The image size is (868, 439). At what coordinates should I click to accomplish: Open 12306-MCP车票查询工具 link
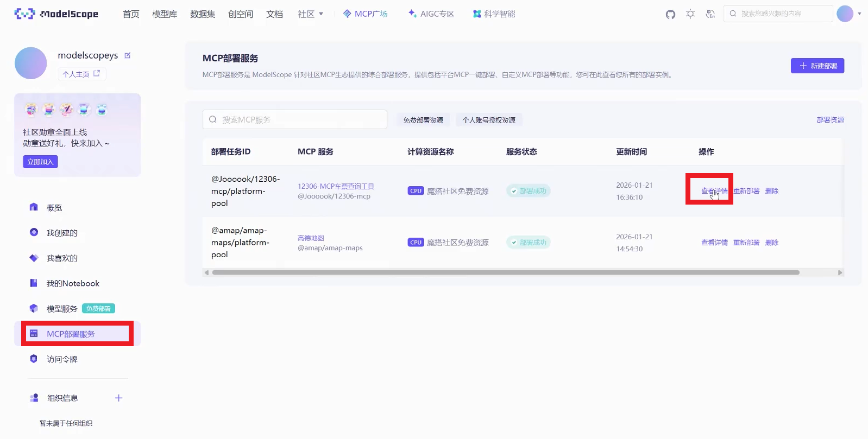[336, 186]
